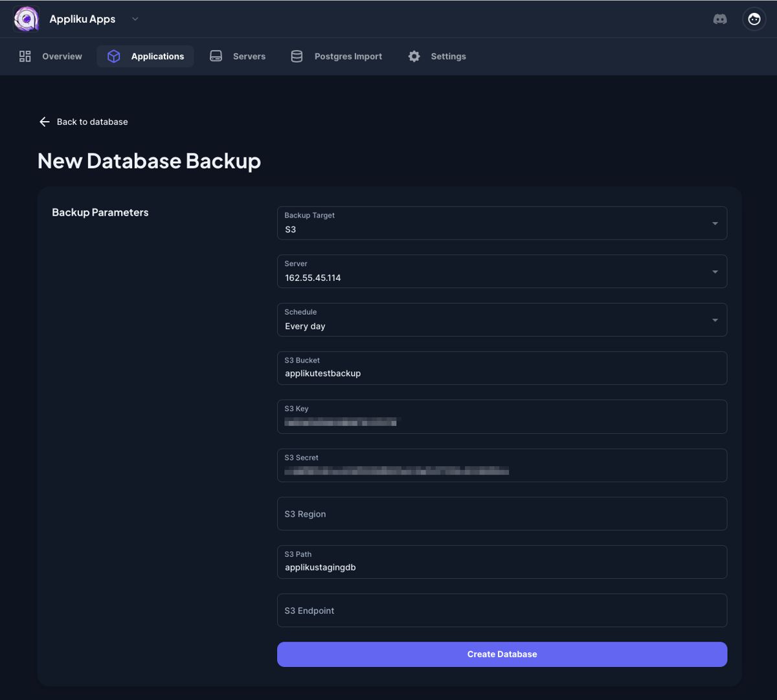Open the Applications section icon
This screenshot has height=700, width=777.
[x=113, y=56]
